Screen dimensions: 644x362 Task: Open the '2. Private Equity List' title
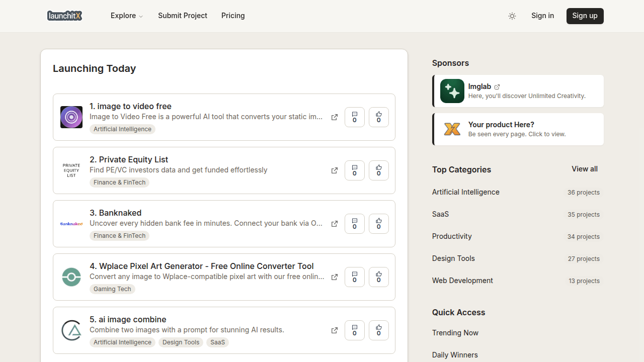coord(129,159)
